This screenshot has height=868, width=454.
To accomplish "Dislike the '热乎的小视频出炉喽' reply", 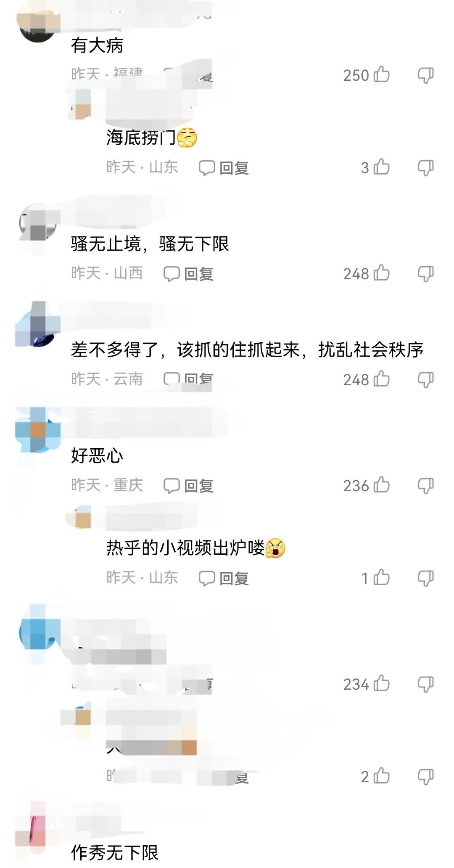I will tap(425, 578).
